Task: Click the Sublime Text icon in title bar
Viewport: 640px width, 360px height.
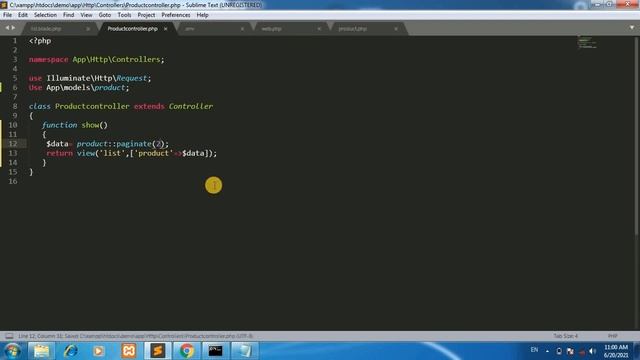Action: pyautogui.click(x=4, y=5)
